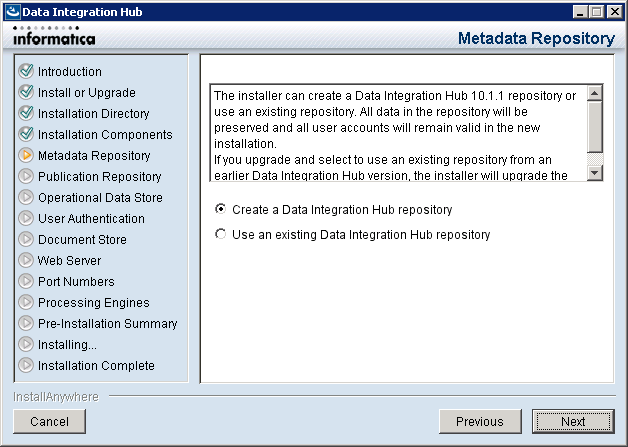Cancel the installation
This screenshot has height=447, width=628.
(50, 421)
